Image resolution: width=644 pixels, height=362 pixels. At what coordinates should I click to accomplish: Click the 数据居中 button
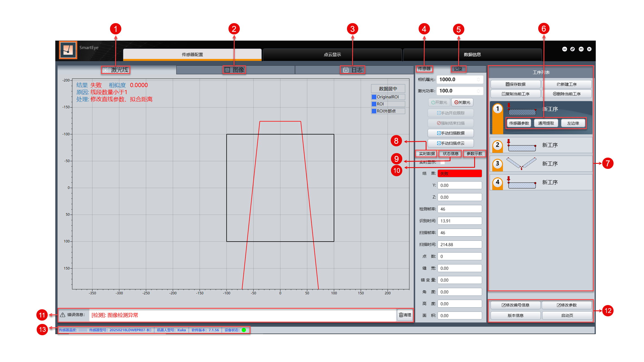[388, 89]
